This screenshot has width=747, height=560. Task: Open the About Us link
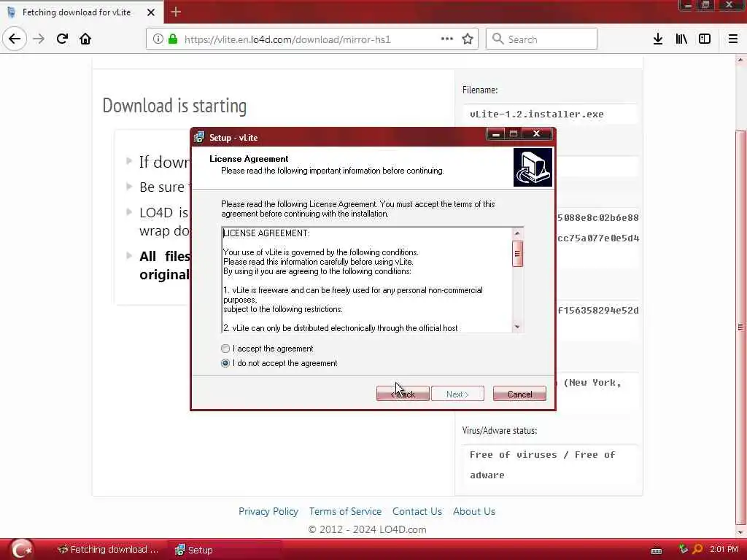point(474,511)
